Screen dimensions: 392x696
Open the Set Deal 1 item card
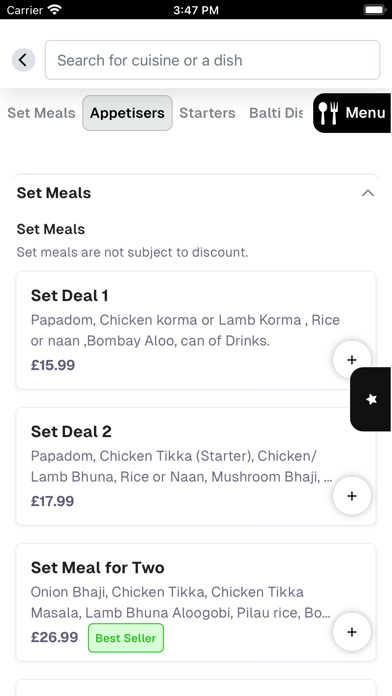[x=196, y=331]
